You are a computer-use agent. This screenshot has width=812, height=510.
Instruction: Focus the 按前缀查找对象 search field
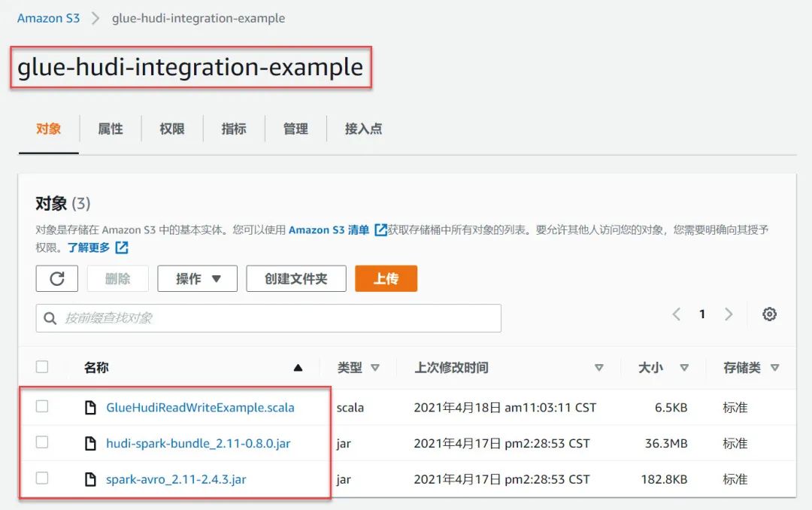point(268,318)
